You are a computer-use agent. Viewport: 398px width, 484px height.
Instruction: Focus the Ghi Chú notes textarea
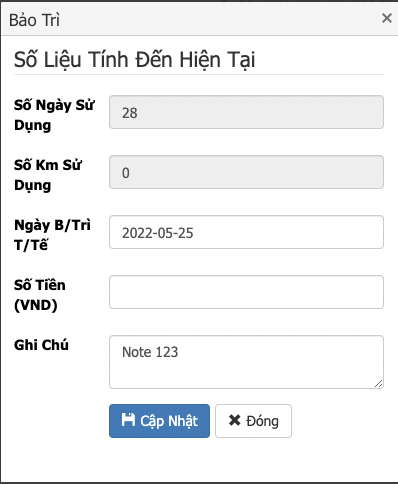246,362
